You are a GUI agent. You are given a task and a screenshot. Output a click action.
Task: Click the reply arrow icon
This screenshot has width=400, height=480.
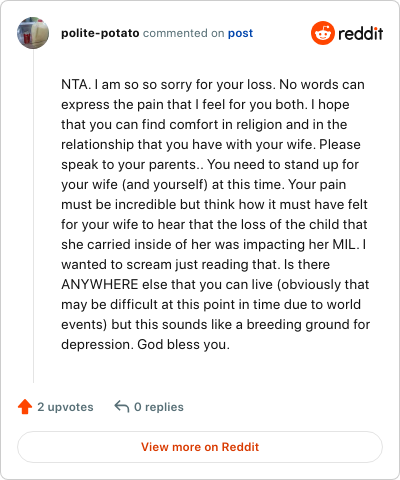tap(122, 407)
